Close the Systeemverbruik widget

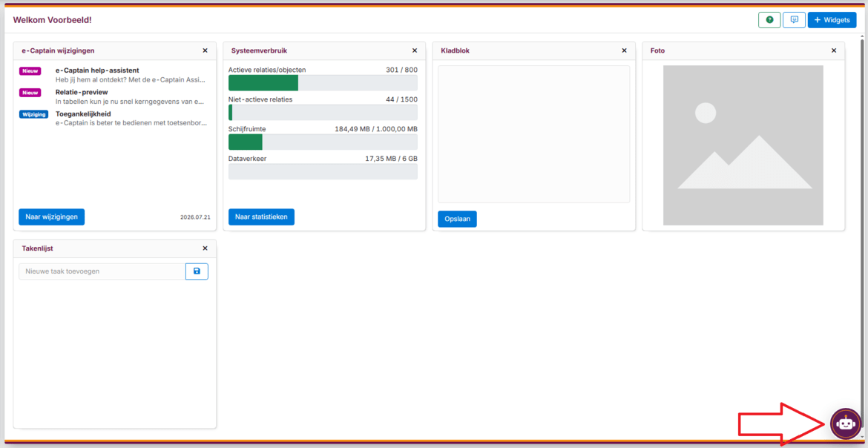click(x=415, y=50)
